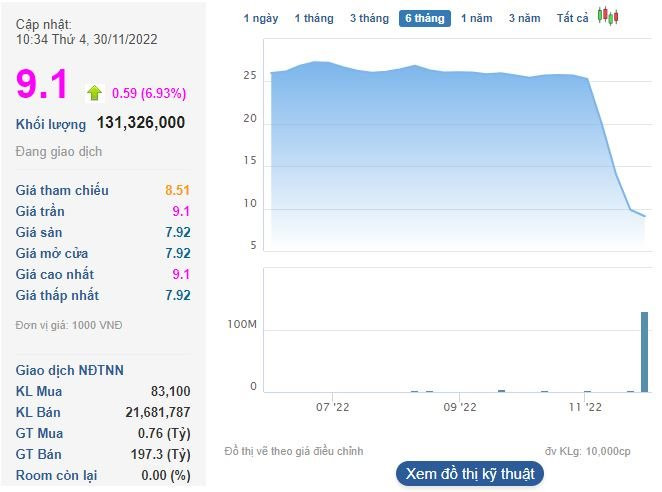
Task: Click the "11 '22" x-axis label
Action: [x=585, y=407]
